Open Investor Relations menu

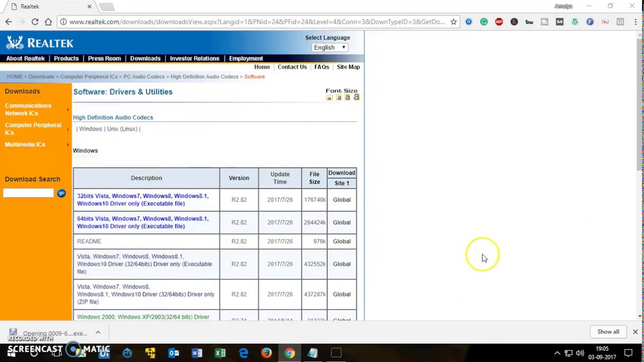(x=195, y=58)
